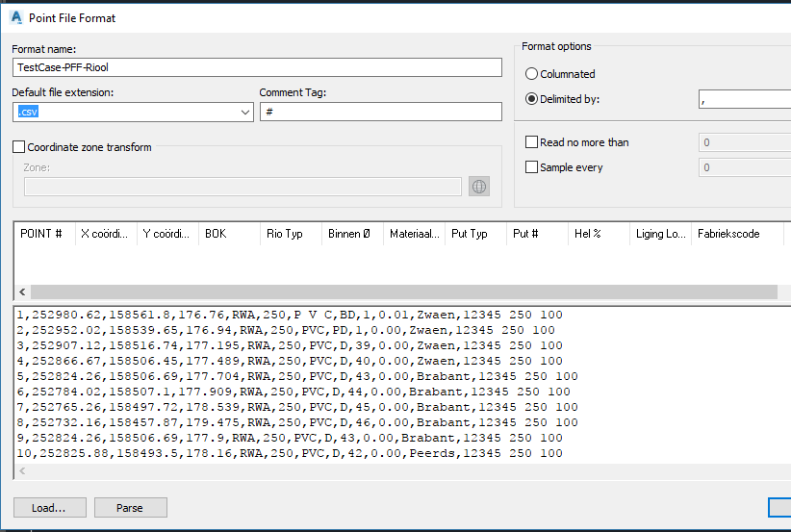Toggle Read no more than checkbox
The height and width of the screenshot is (532, 791).
tap(531, 142)
